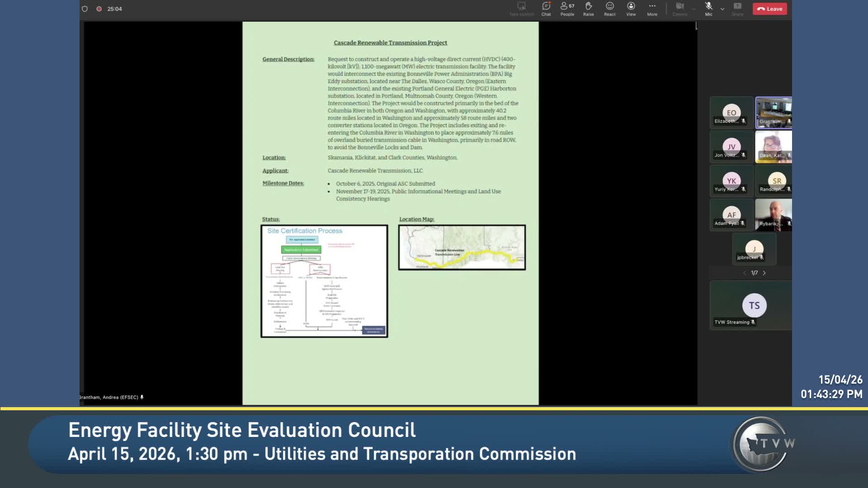Open the View layout options

(631, 9)
